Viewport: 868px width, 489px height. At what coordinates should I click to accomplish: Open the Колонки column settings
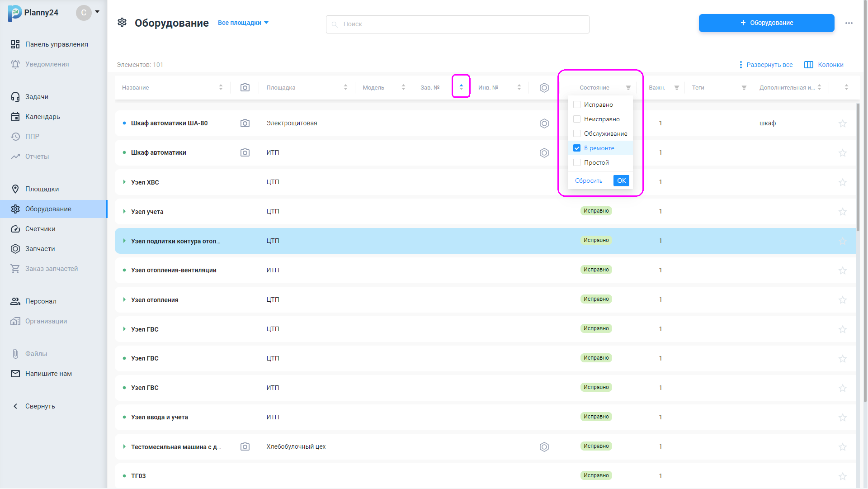(824, 65)
